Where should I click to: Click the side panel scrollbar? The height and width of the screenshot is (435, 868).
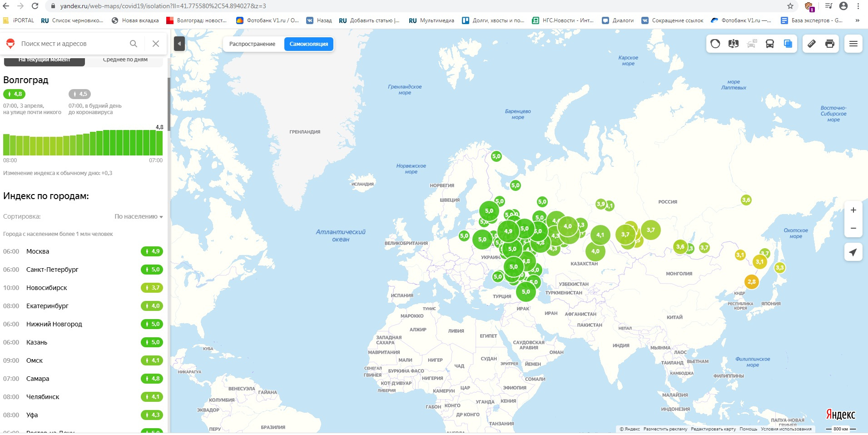(169, 104)
